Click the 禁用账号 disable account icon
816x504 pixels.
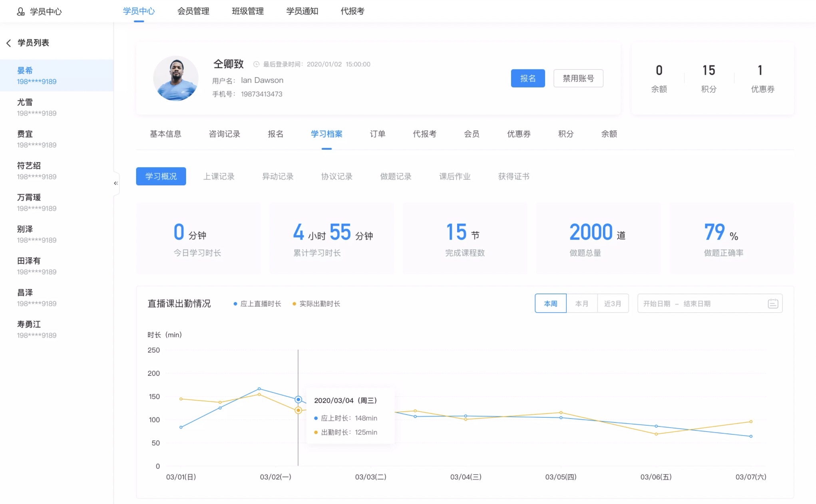pos(577,78)
